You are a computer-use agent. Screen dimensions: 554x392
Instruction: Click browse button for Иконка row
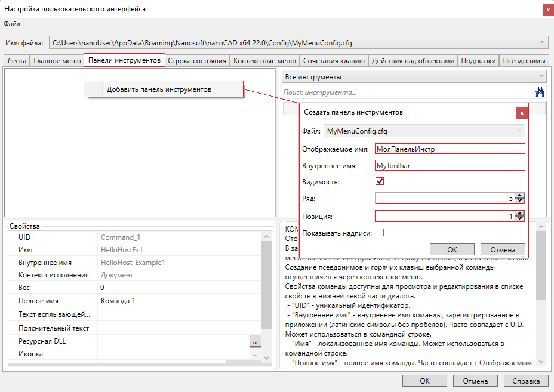256,354
